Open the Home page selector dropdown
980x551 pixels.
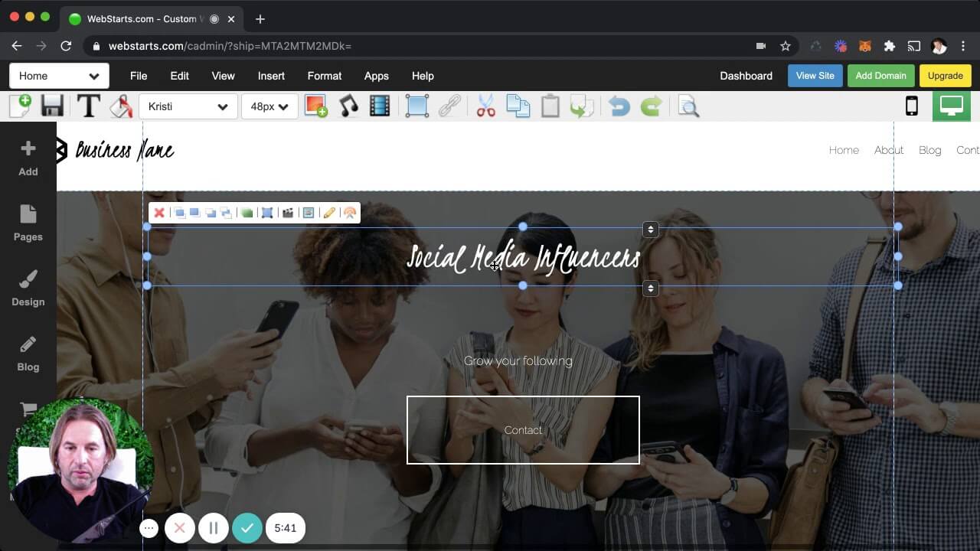59,76
